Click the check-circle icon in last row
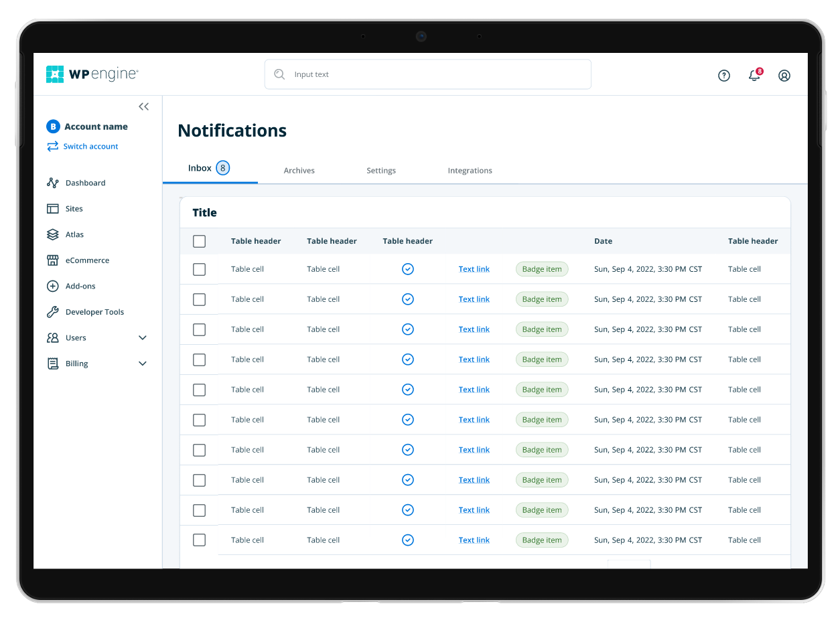Viewport: 840px width, 626px height. [408, 540]
